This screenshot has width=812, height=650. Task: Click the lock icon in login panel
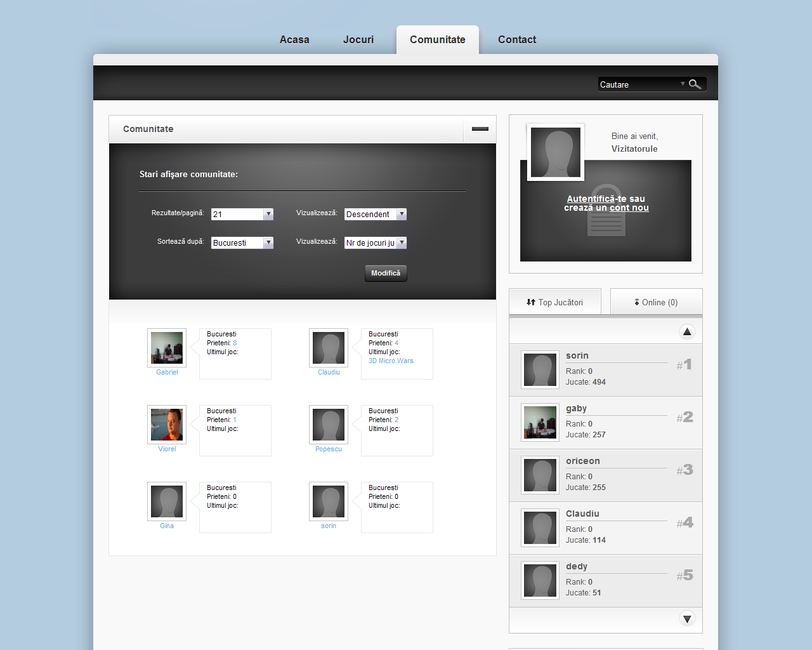[x=606, y=211]
